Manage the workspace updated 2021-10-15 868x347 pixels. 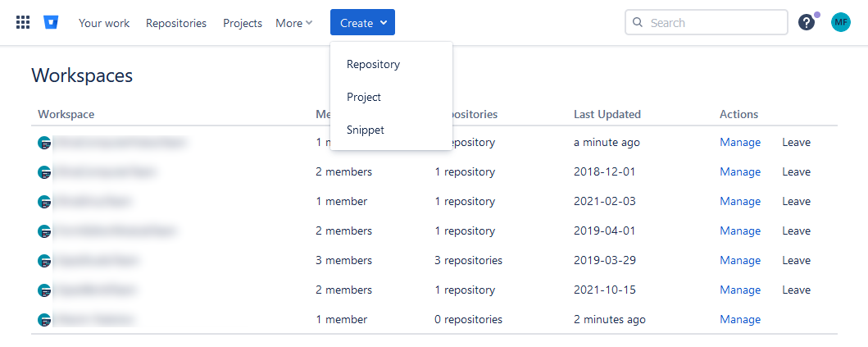point(740,290)
